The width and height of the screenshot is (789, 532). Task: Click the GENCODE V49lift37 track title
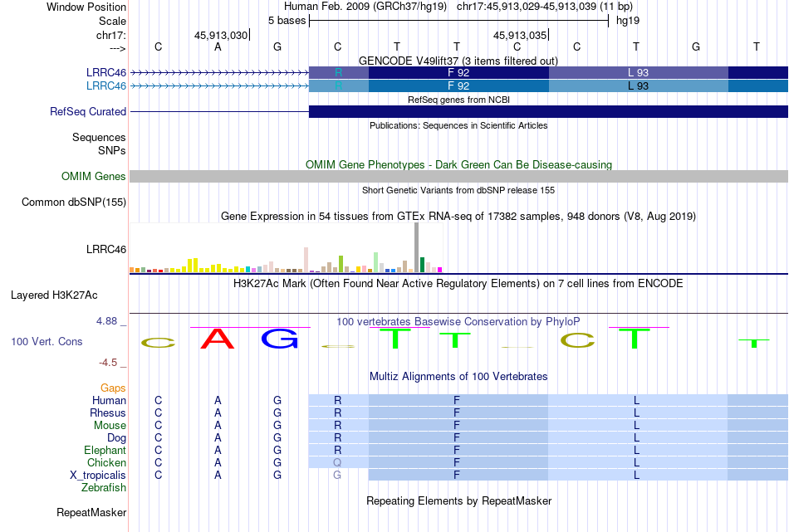click(x=458, y=61)
